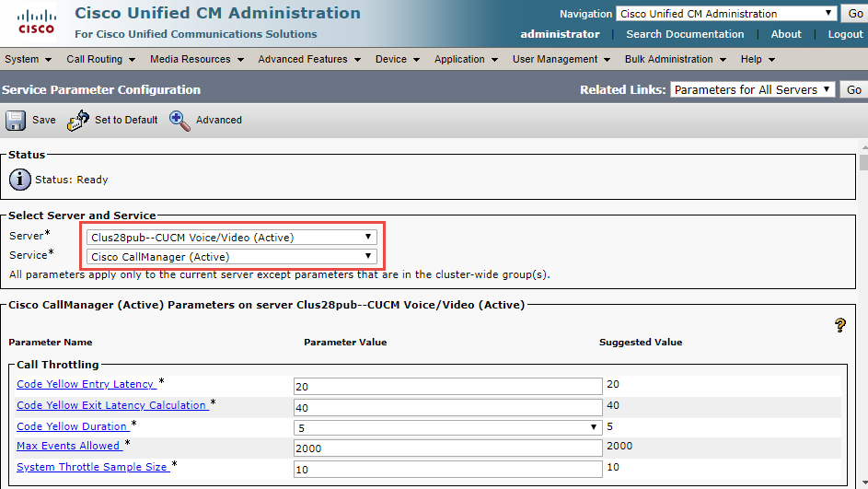Click the Logout link

click(845, 34)
